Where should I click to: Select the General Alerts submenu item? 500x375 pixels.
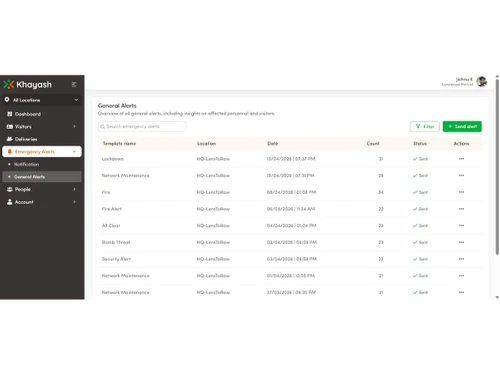[42, 177]
